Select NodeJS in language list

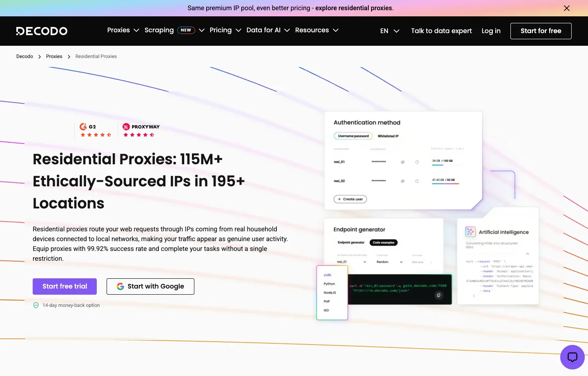(330, 293)
